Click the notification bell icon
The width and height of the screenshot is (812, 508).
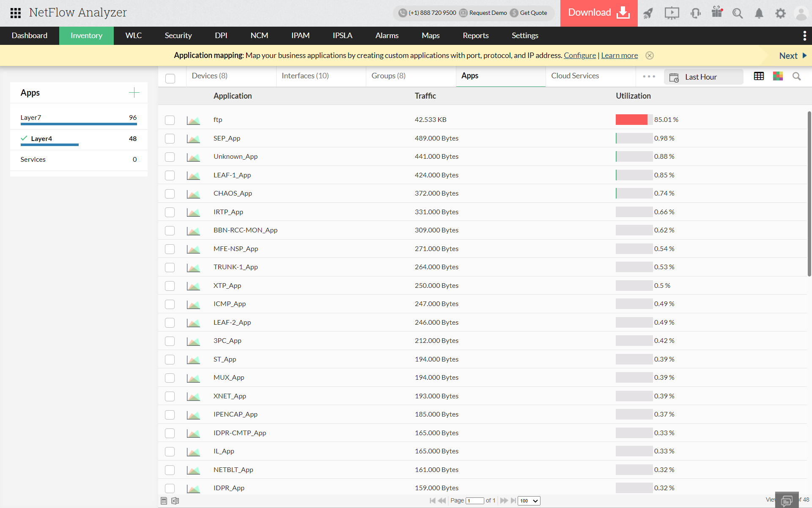tap(760, 13)
